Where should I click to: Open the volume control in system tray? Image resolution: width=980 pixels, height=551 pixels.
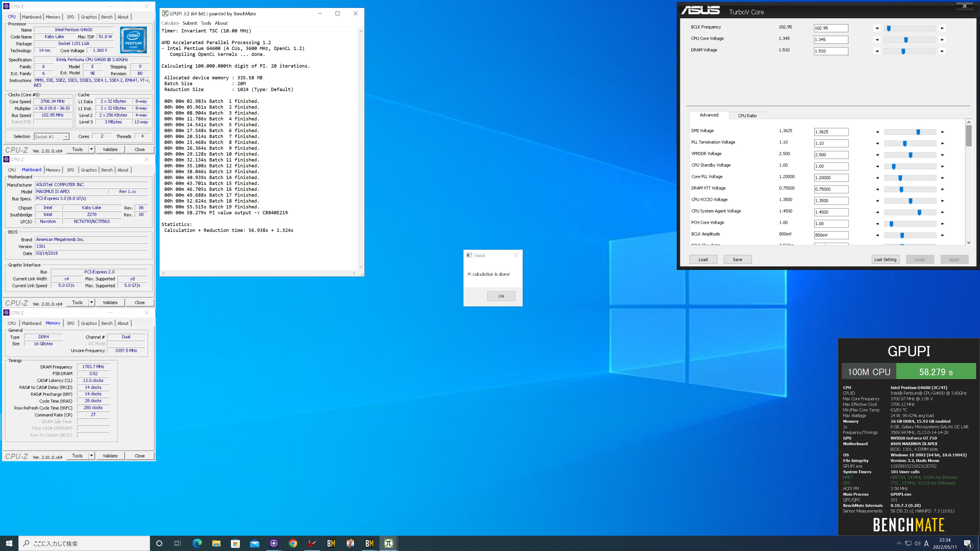917,543
